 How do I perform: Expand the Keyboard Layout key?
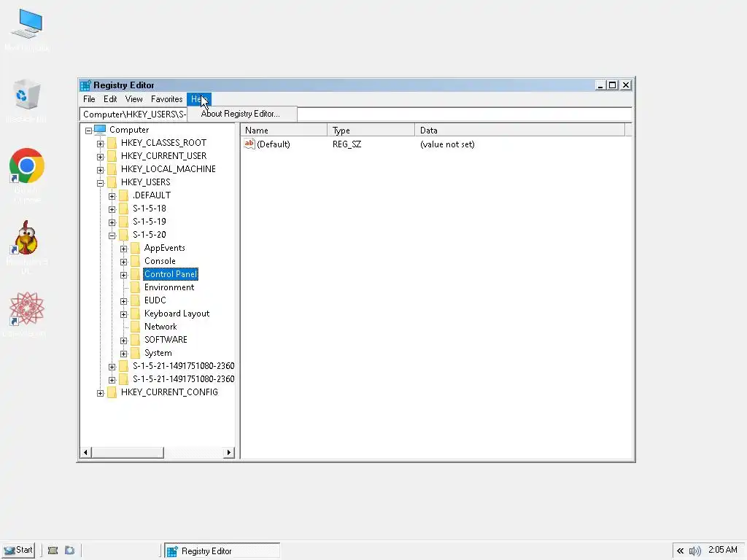click(124, 315)
